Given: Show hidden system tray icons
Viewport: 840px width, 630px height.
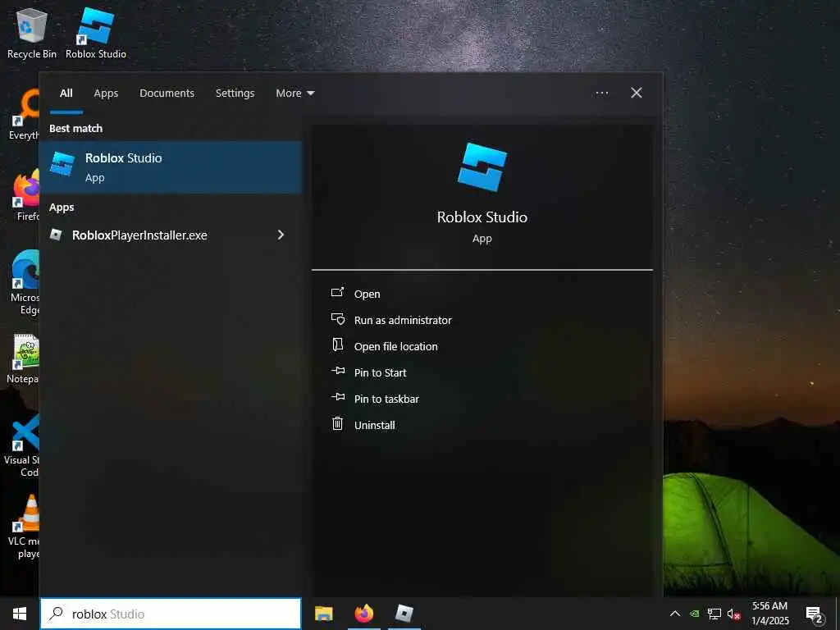Looking at the screenshot, I should [675, 614].
